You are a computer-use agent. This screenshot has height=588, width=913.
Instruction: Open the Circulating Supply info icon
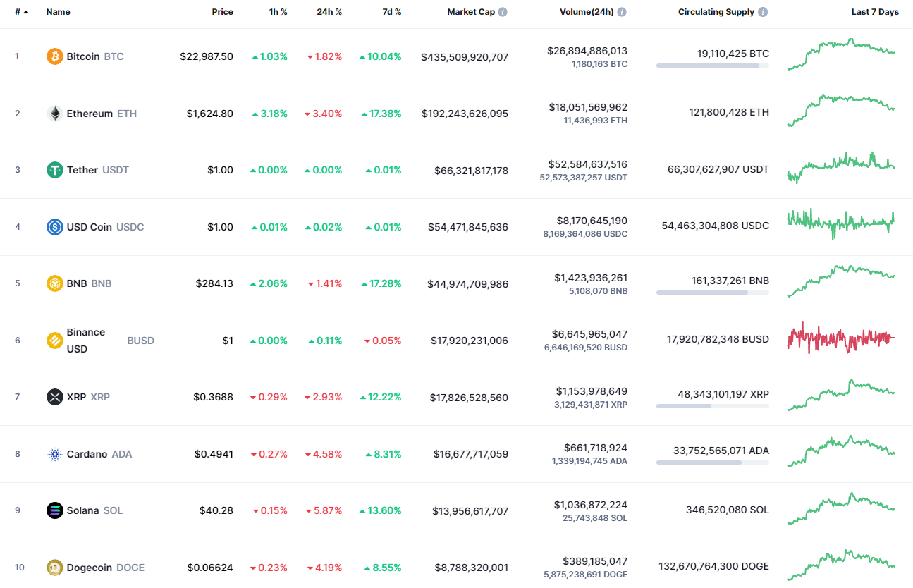[761, 12]
